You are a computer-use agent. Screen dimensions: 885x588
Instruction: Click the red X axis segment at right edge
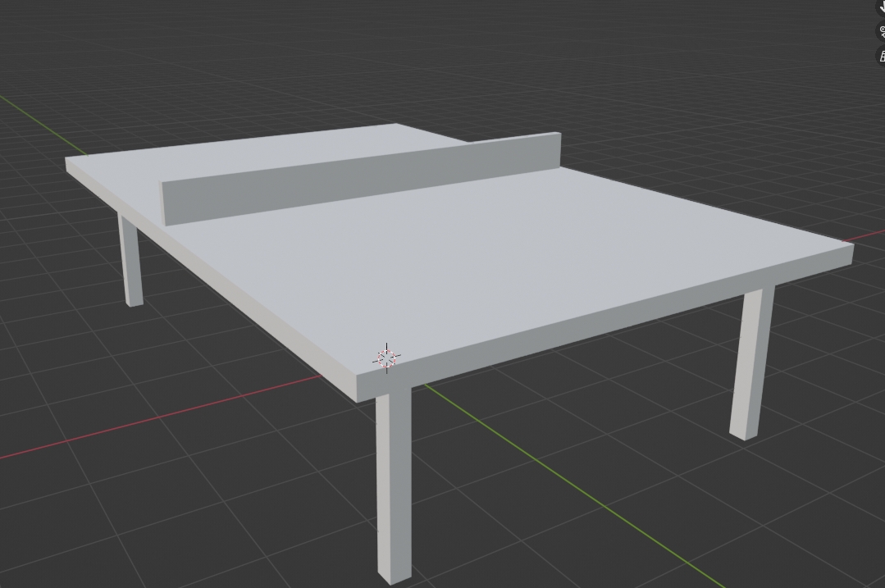pyautogui.click(x=869, y=237)
